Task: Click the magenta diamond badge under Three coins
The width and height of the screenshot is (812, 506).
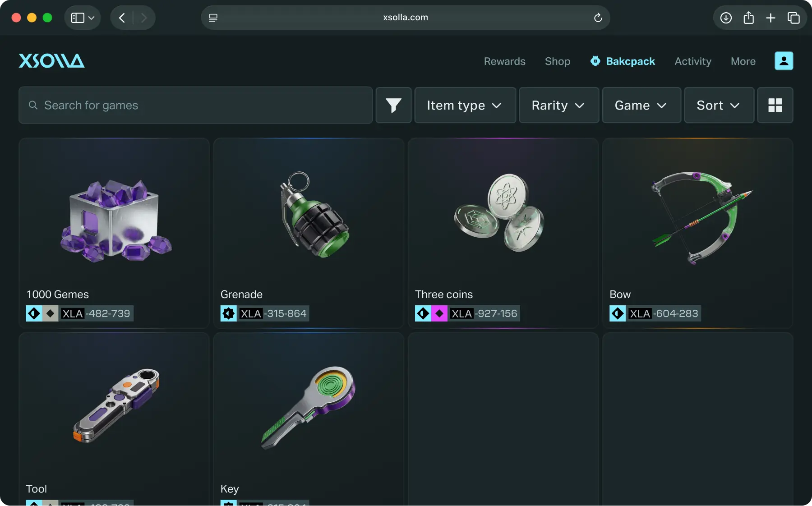Action: [x=439, y=313]
